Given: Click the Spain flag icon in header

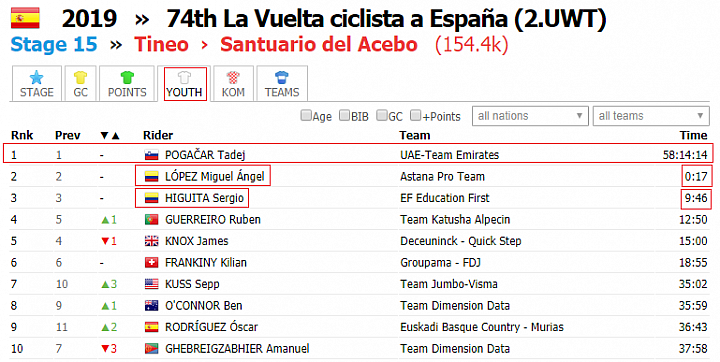Looking at the screenshot, I should coord(25,18).
